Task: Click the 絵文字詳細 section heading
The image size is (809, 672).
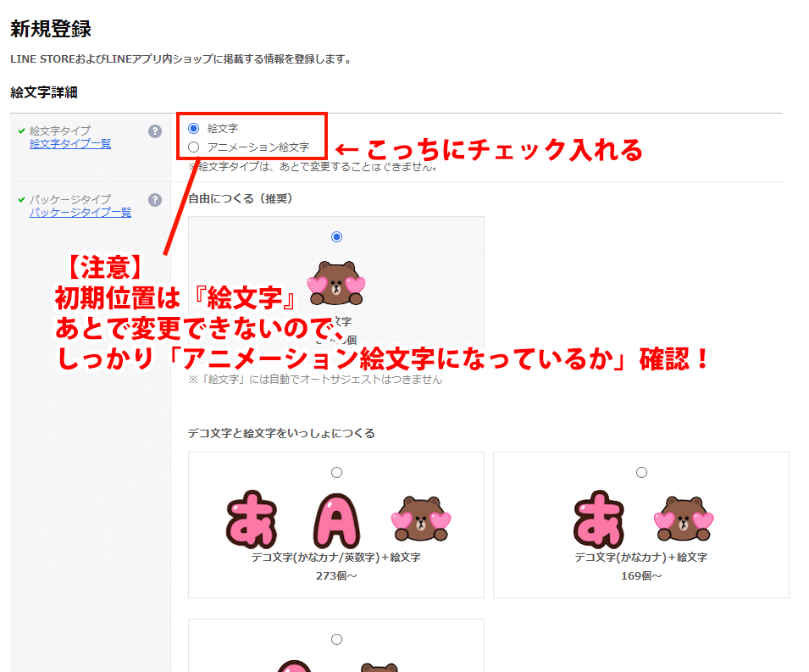Action: tap(44, 93)
